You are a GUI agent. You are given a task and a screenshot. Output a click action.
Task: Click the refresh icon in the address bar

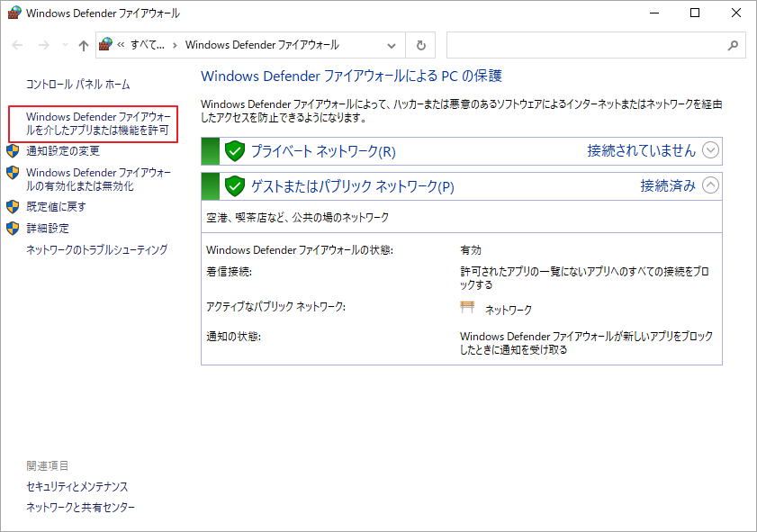coord(422,44)
